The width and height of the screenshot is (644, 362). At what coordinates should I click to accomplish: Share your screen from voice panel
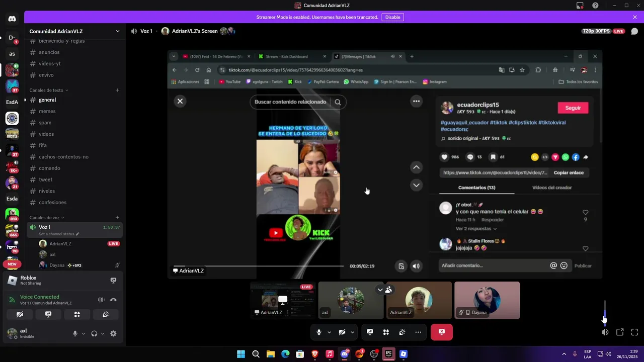pos(48,314)
